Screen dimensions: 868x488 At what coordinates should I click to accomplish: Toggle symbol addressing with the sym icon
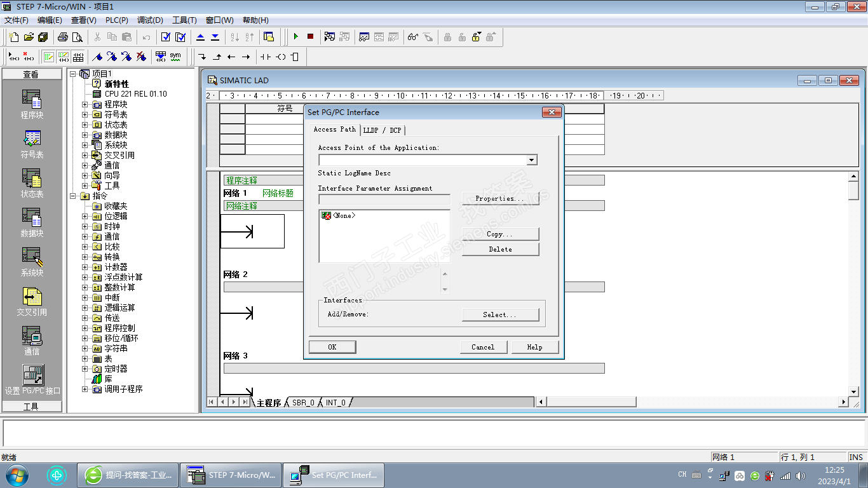[175, 57]
